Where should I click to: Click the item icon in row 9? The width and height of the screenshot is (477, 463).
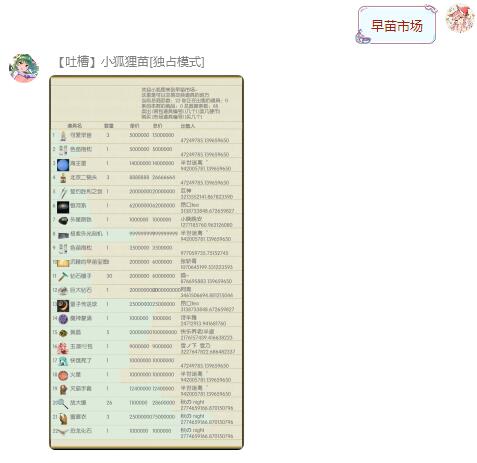click(x=63, y=248)
